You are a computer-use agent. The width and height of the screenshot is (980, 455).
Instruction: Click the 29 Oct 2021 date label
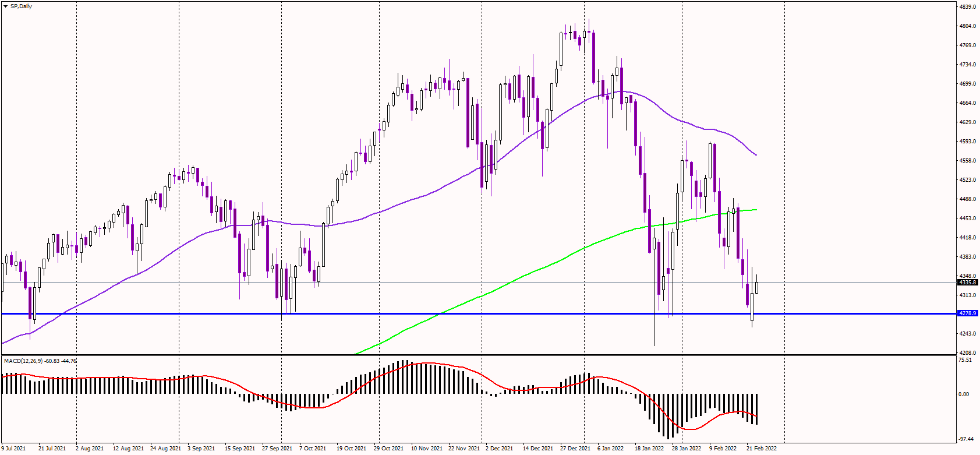pos(389,449)
